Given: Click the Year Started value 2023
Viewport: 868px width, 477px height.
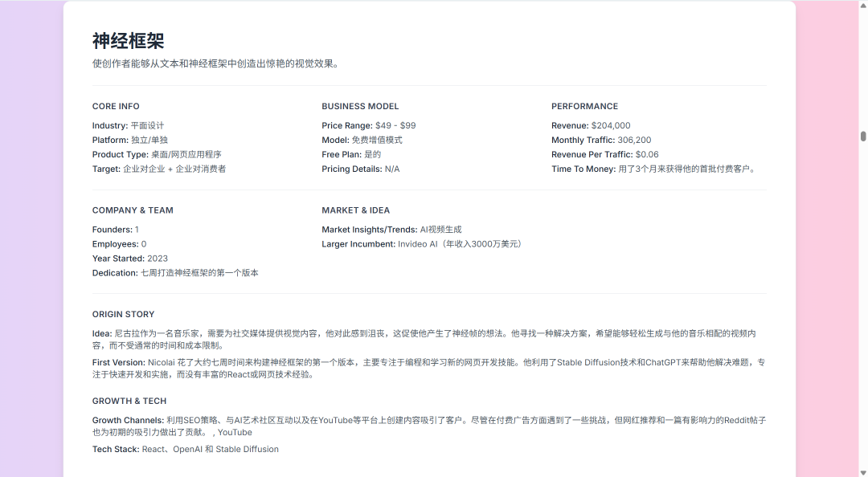Looking at the screenshot, I should [x=158, y=259].
